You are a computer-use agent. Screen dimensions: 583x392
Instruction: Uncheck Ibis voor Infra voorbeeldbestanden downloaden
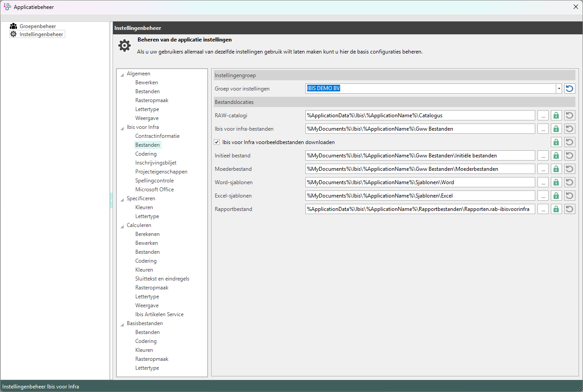217,142
